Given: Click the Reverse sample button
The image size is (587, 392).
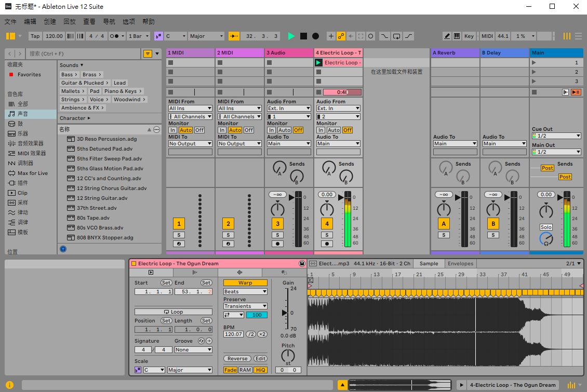Looking at the screenshot, I should tap(237, 358).
